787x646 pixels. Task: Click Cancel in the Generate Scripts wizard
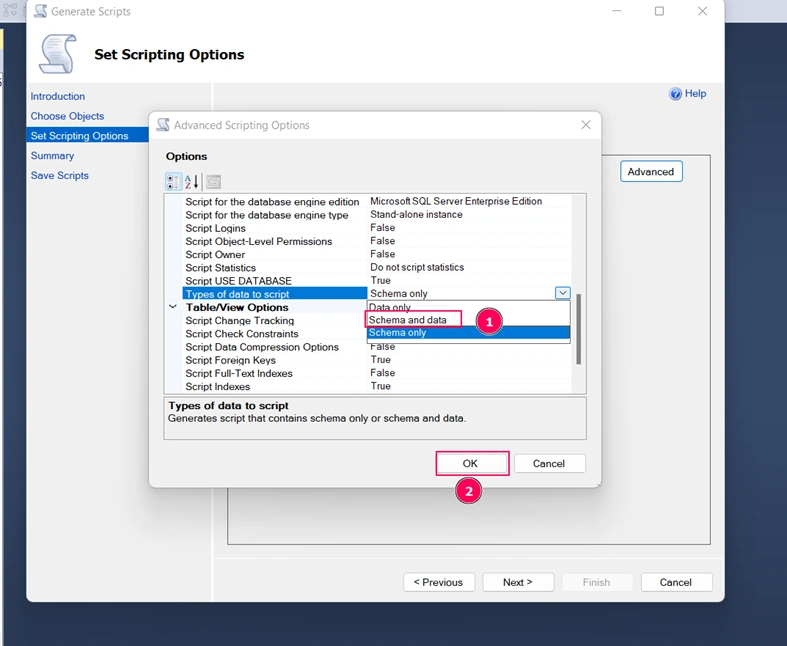click(x=676, y=582)
